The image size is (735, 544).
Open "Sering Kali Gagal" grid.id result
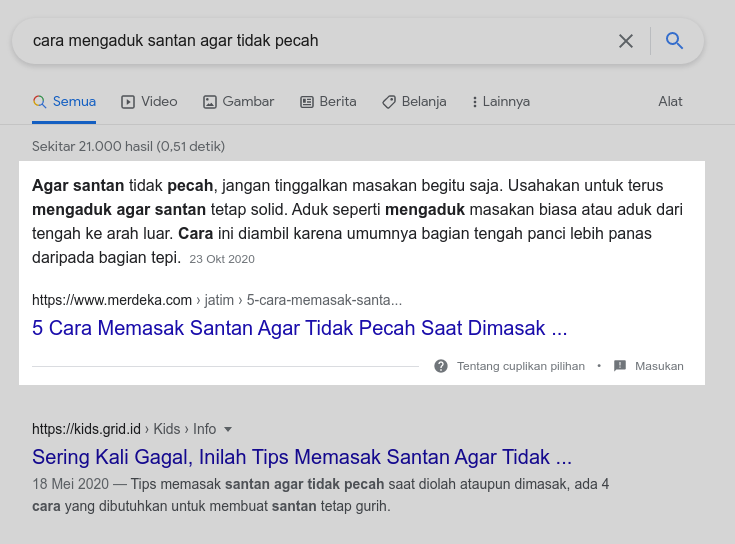[x=301, y=458]
